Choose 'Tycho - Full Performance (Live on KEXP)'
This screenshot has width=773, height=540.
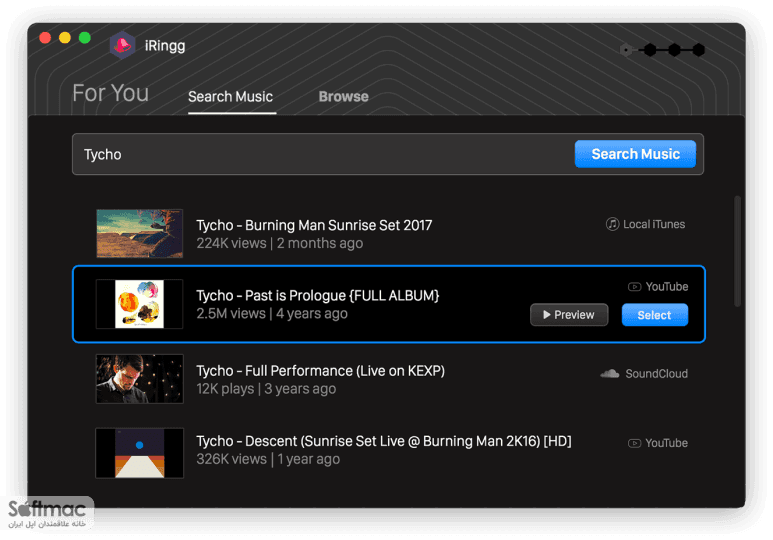[320, 371]
